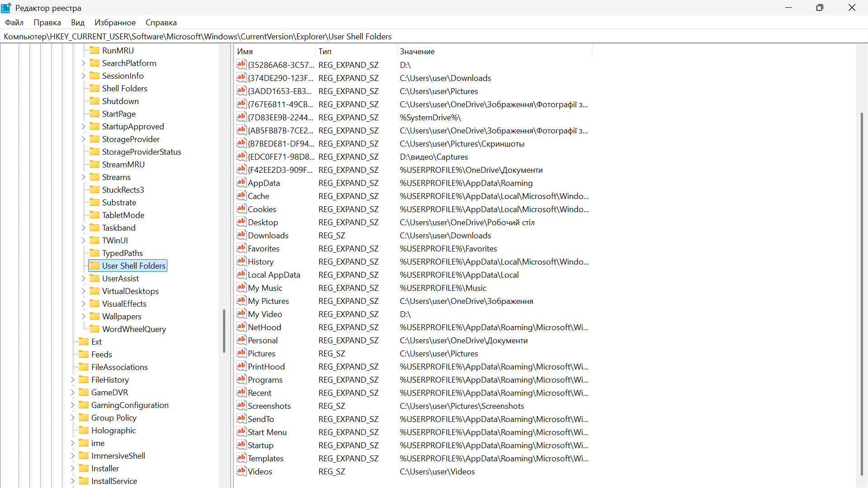868x488 pixels.
Task: Expand the VirtualDesktops node
Action: [83, 291]
